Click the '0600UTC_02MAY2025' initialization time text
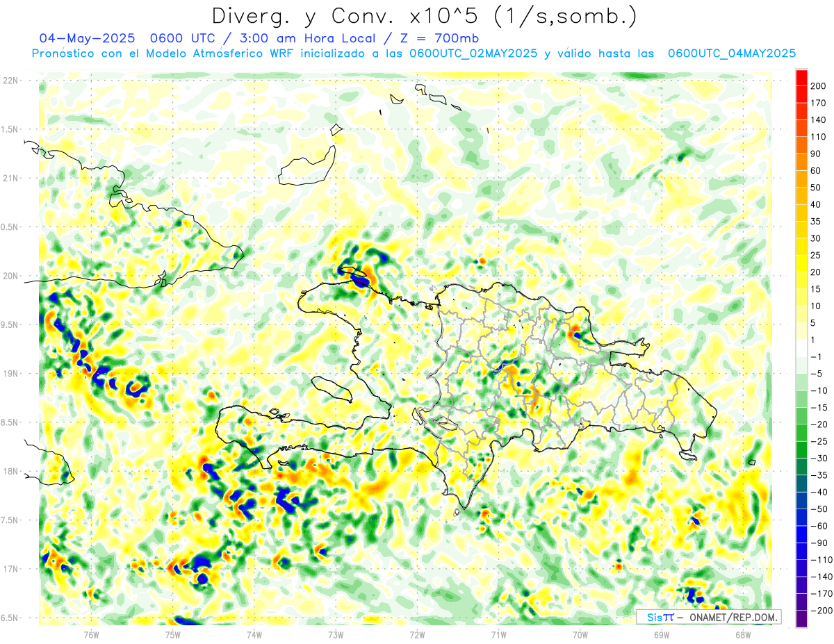Screen dimensions: 834x644 tap(473, 53)
